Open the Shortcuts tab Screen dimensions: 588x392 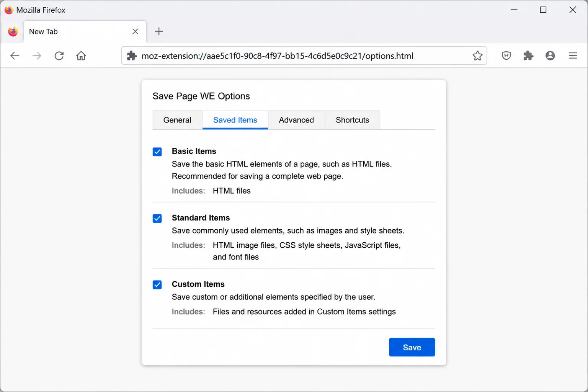(353, 120)
